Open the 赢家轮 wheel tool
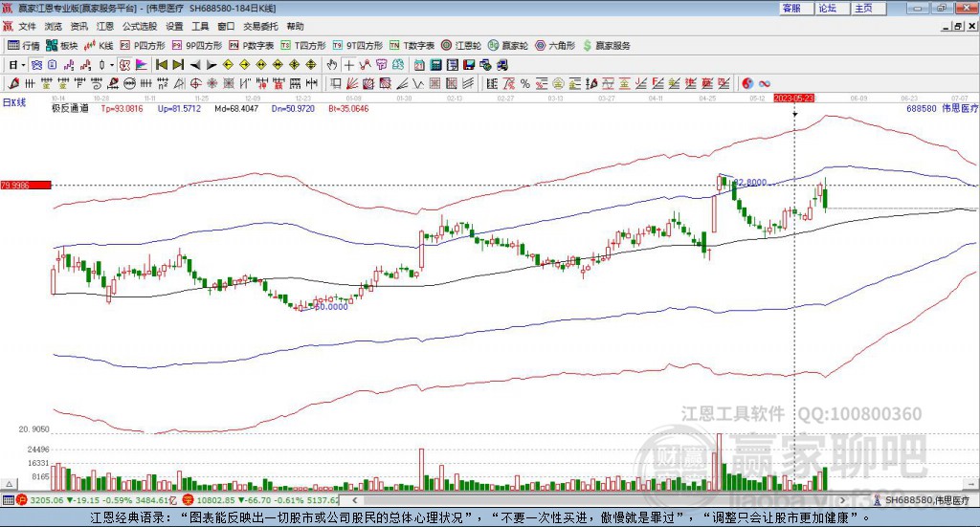980x527 pixels. pyautogui.click(x=507, y=46)
